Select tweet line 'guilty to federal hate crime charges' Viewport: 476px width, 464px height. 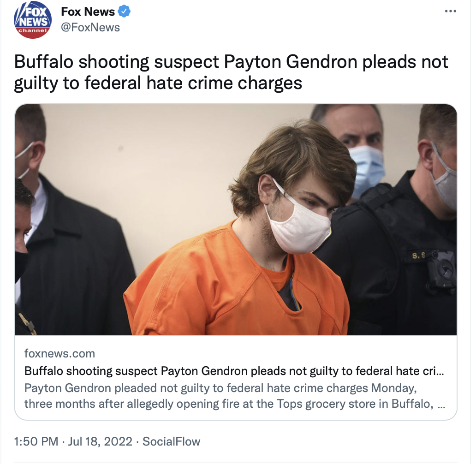[158, 83]
